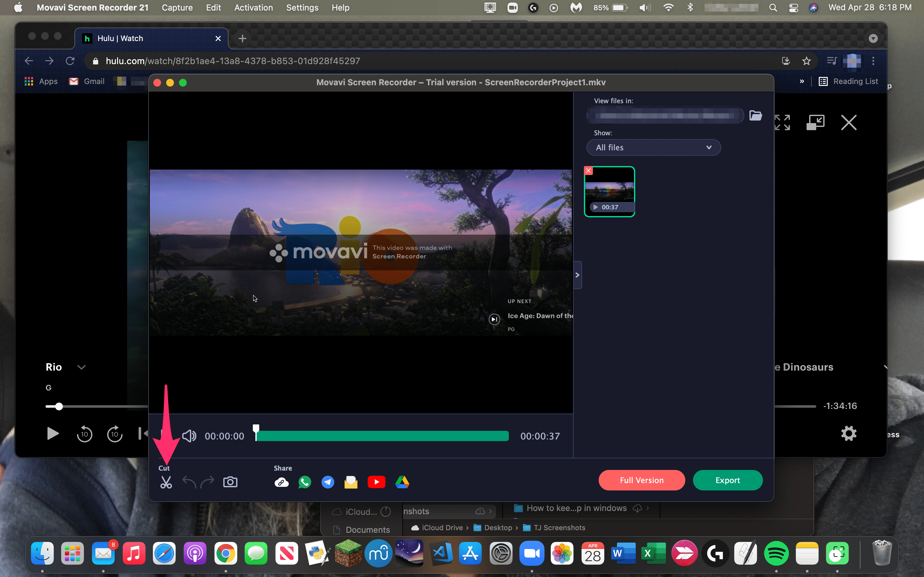This screenshot has height=577, width=924.
Task: Mute the Movavi player volume
Action: click(x=189, y=436)
